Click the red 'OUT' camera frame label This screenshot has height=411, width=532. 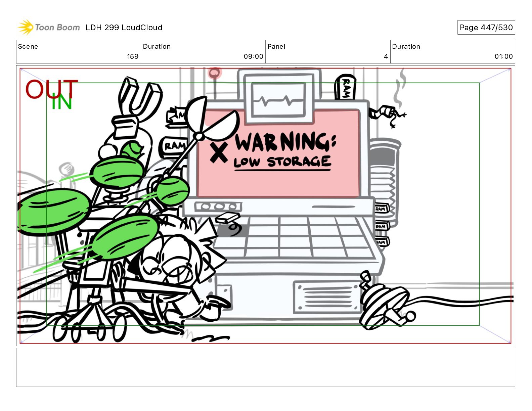52,89
